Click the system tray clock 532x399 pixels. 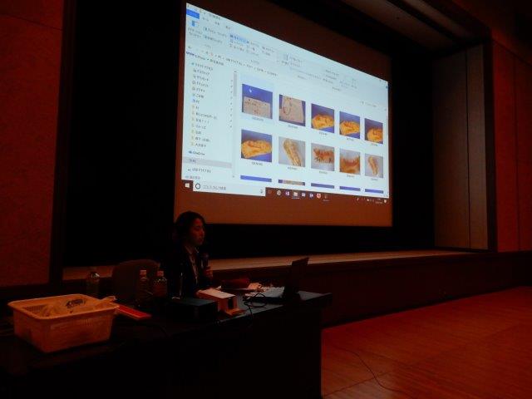[x=379, y=201]
